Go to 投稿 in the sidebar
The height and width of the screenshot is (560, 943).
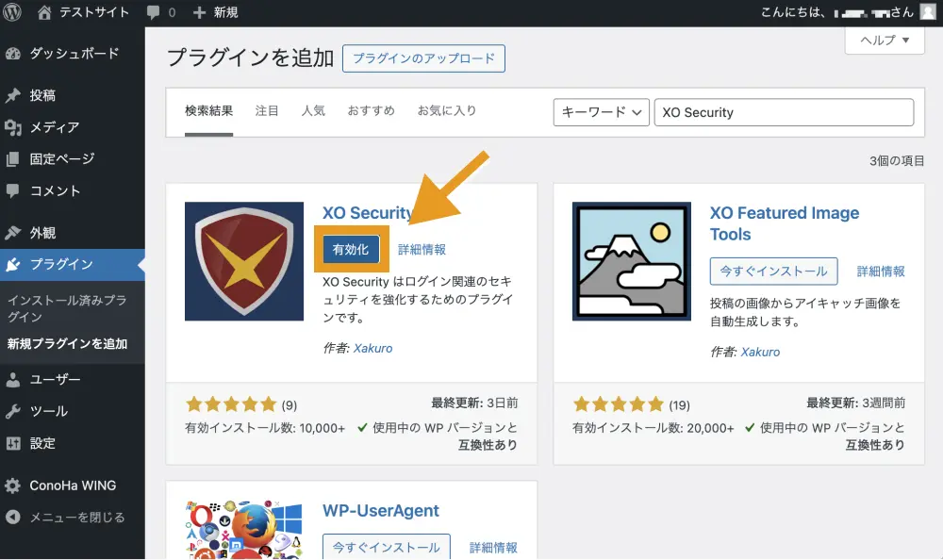tap(42, 95)
